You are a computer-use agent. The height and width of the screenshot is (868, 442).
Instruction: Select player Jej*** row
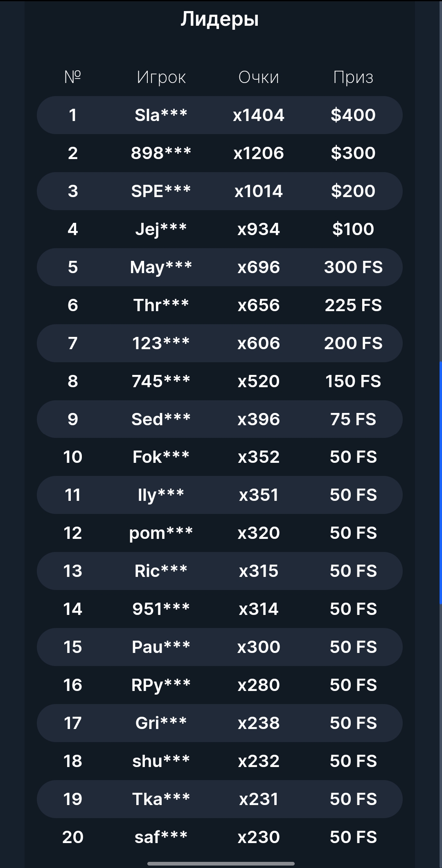[x=161, y=229]
